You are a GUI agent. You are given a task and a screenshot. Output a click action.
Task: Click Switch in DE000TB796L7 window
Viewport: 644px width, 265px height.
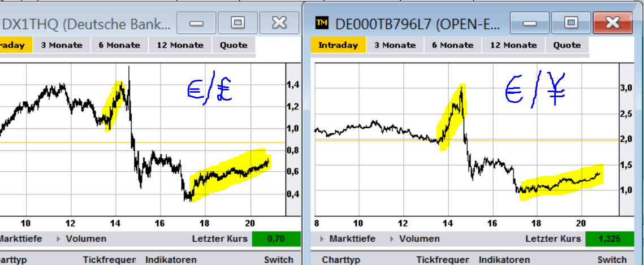click(x=612, y=259)
